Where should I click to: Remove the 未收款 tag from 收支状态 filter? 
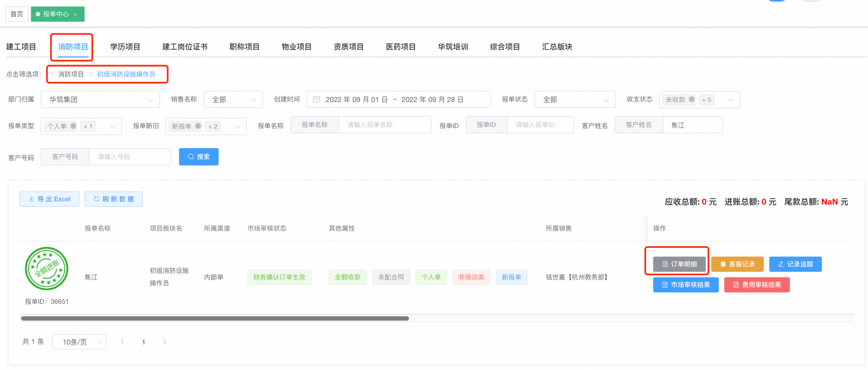692,99
